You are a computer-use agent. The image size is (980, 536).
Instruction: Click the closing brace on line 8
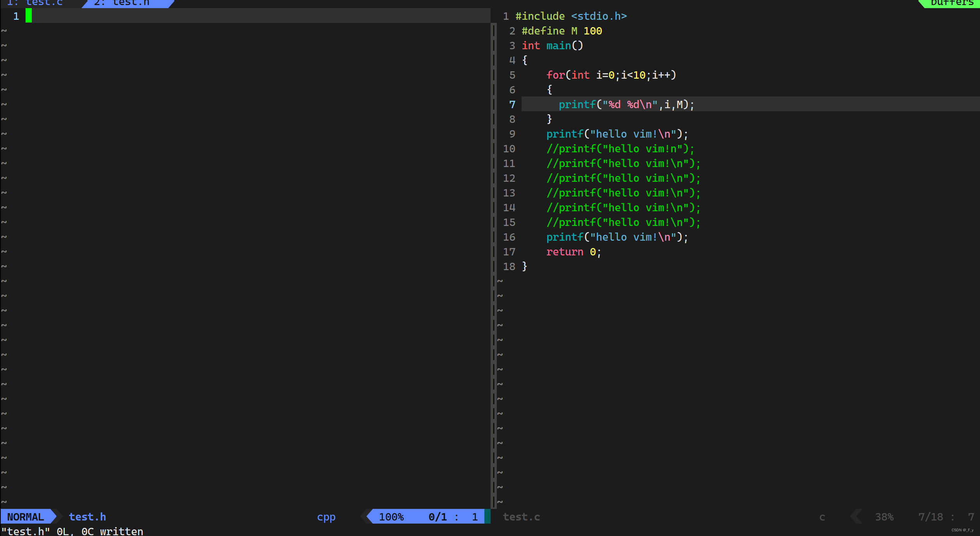(x=549, y=119)
